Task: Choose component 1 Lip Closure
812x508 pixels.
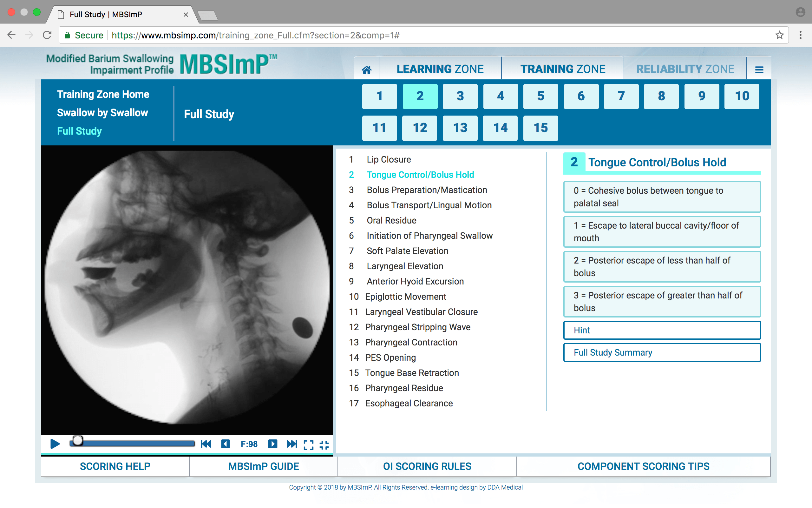Action: tap(380, 160)
